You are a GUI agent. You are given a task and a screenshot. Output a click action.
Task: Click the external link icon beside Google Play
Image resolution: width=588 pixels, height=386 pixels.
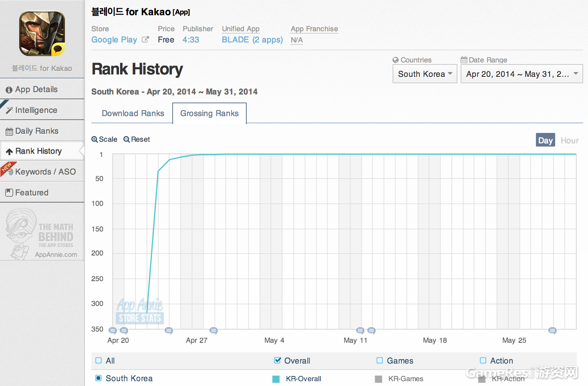(x=145, y=39)
